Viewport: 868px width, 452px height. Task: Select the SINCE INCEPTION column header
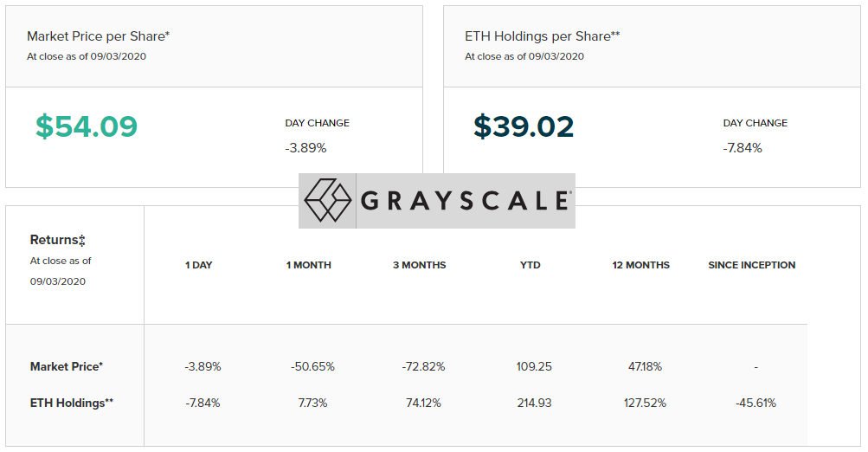[752, 265]
